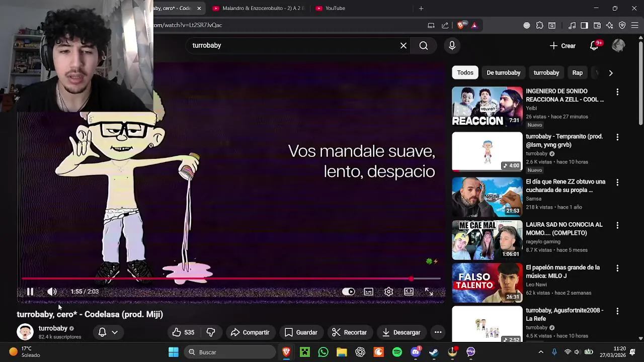Click the YouTube search magnifier button
The height and width of the screenshot is (362, 644).
coord(424,46)
